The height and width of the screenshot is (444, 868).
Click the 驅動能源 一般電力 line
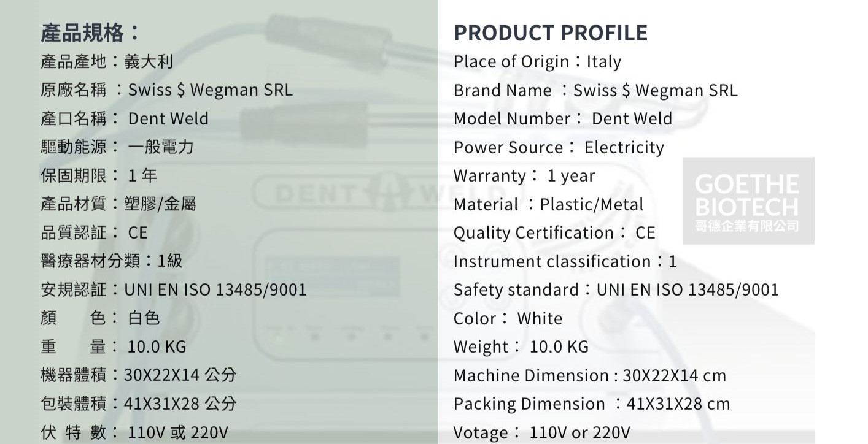[117, 147]
